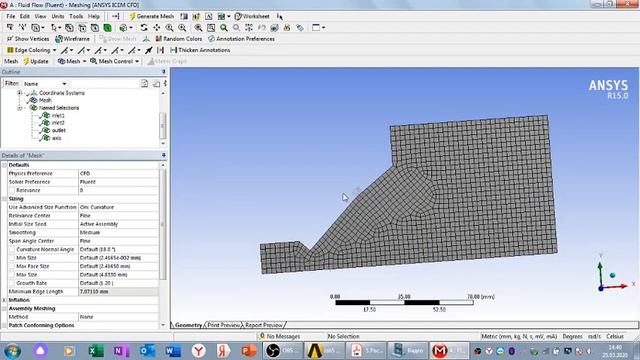Pin the Details of Mesh panel
The width and height of the screenshot is (640, 360).
coord(164,156)
